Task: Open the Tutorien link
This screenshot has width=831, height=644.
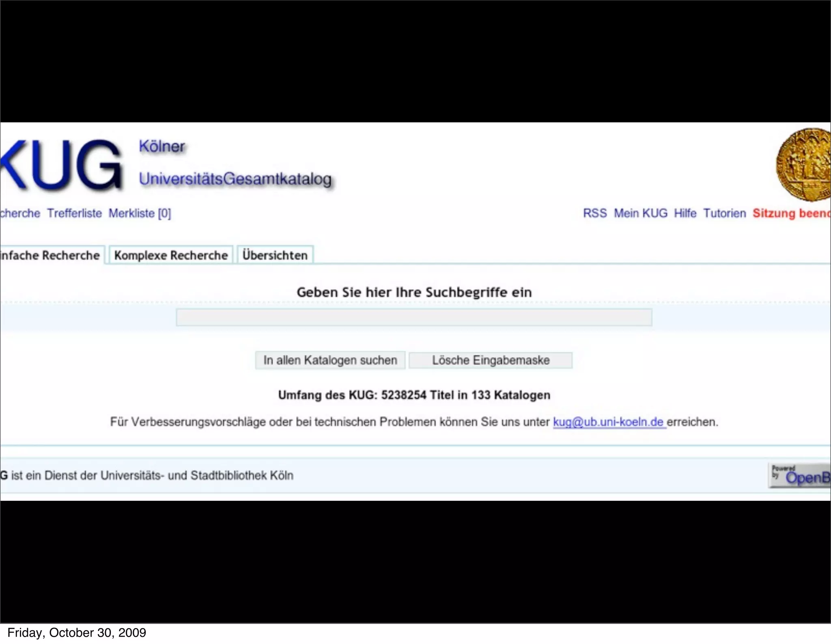Action: 724,213
